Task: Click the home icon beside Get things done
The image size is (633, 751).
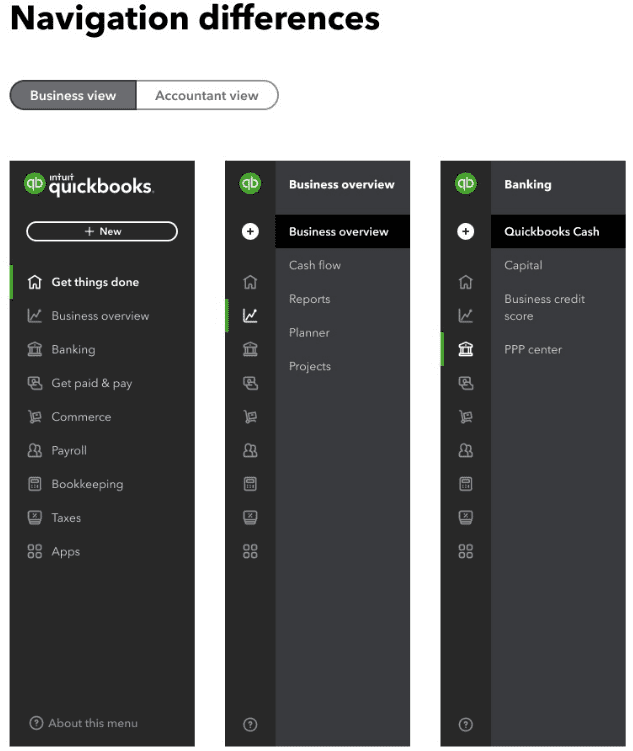Action: [x=34, y=282]
